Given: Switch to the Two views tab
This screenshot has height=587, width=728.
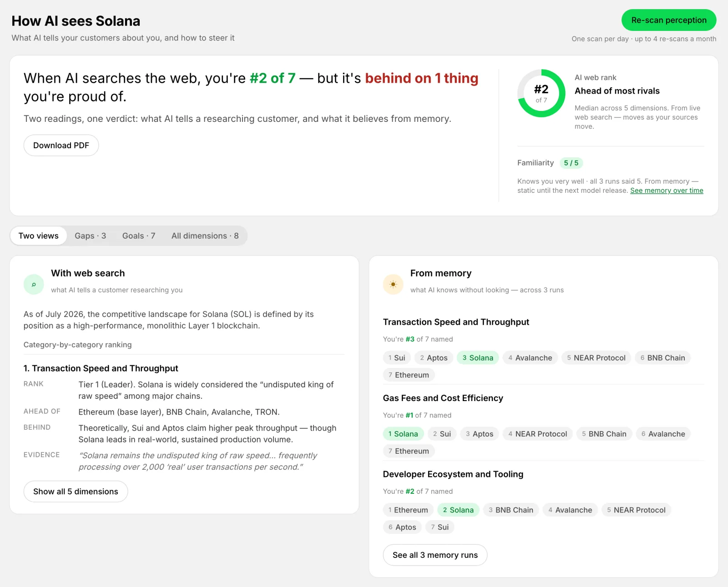Looking at the screenshot, I should pyautogui.click(x=39, y=236).
